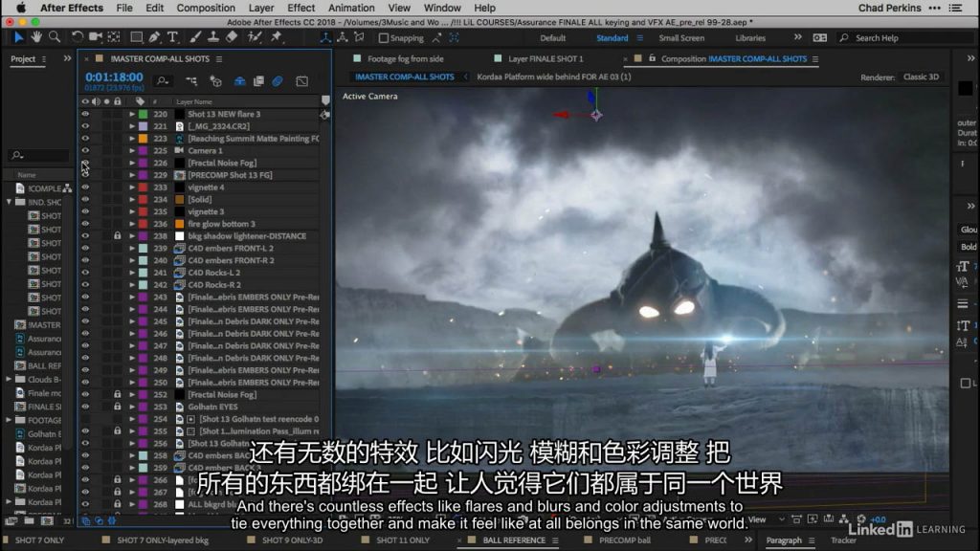This screenshot has height=551, width=980.
Task: Open the Libraries workspace
Action: pyautogui.click(x=750, y=38)
